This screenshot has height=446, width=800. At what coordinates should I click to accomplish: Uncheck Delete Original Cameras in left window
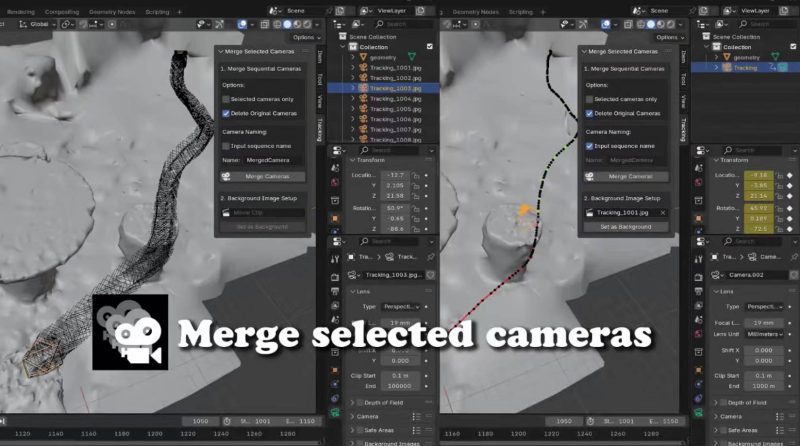[226, 113]
